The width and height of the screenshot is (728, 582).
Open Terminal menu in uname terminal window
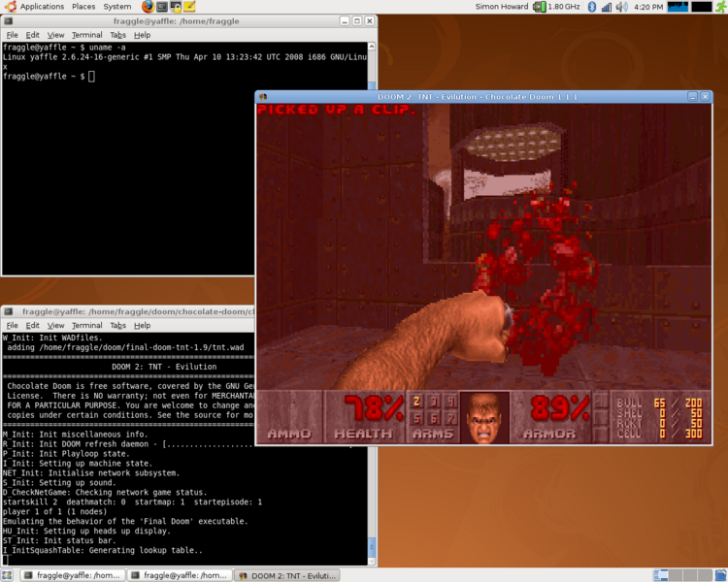pos(86,35)
